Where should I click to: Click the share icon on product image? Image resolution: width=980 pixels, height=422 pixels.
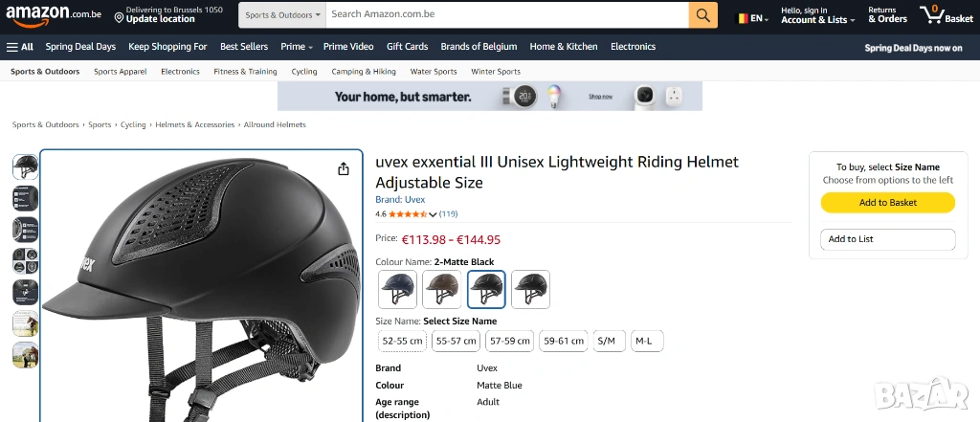[344, 169]
